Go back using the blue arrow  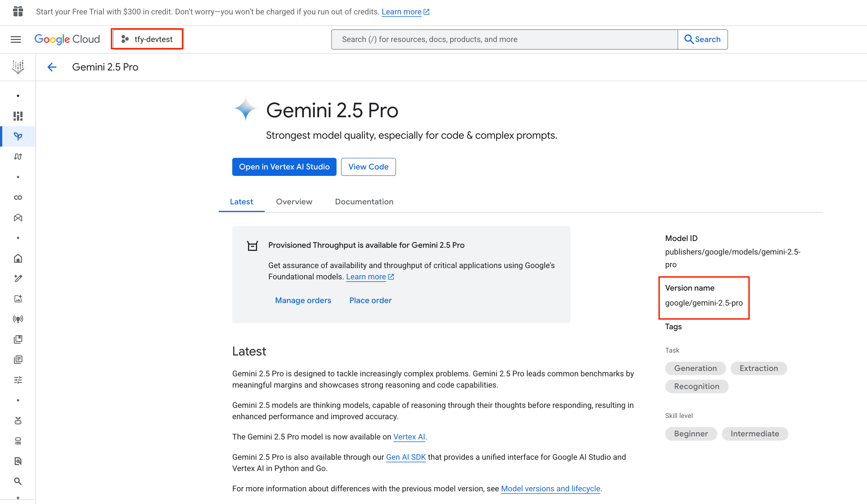click(x=52, y=67)
